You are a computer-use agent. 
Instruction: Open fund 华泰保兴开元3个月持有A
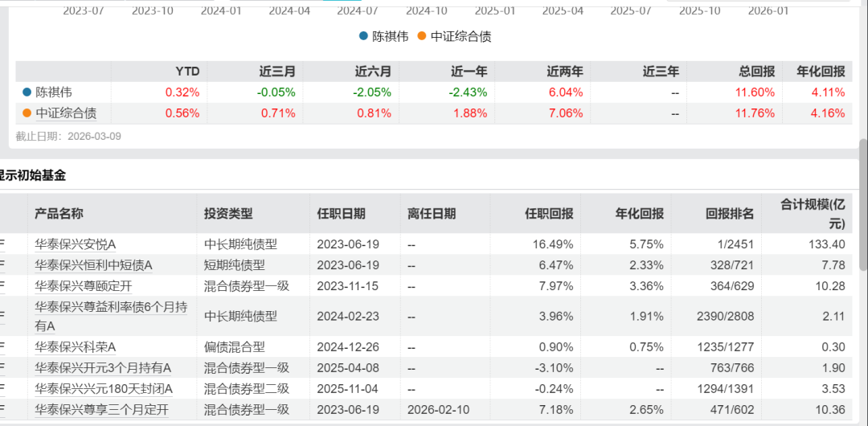pyautogui.click(x=103, y=368)
